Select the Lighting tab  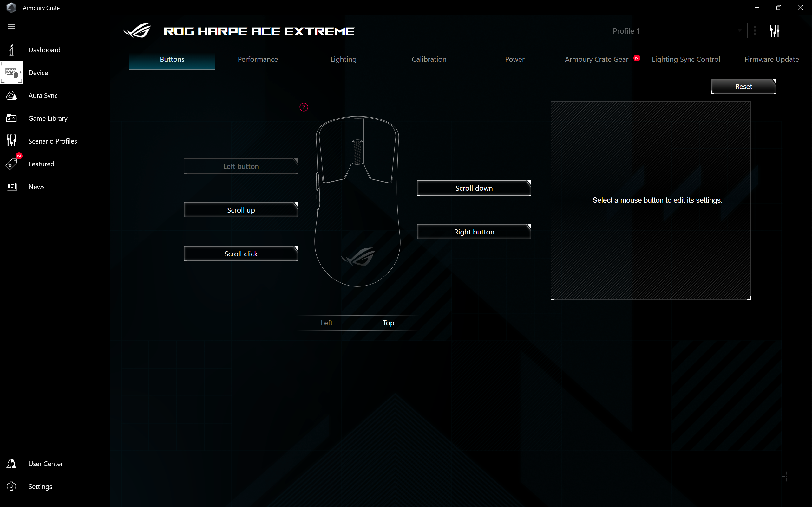point(343,59)
